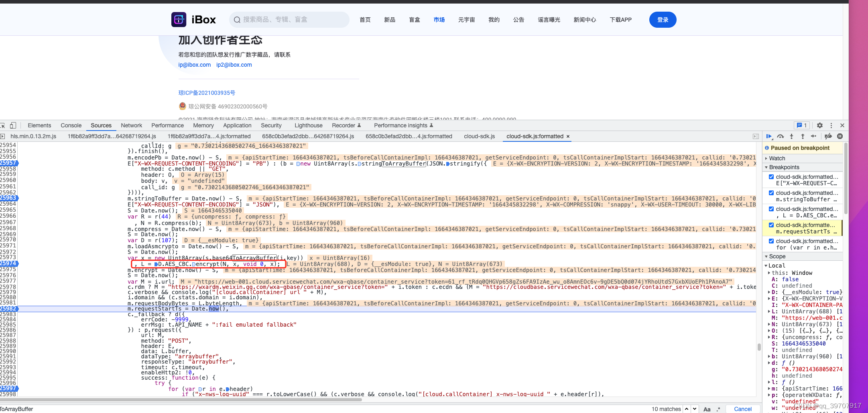
Task: Resume script execution in the debugger
Action: (x=769, y=136)
